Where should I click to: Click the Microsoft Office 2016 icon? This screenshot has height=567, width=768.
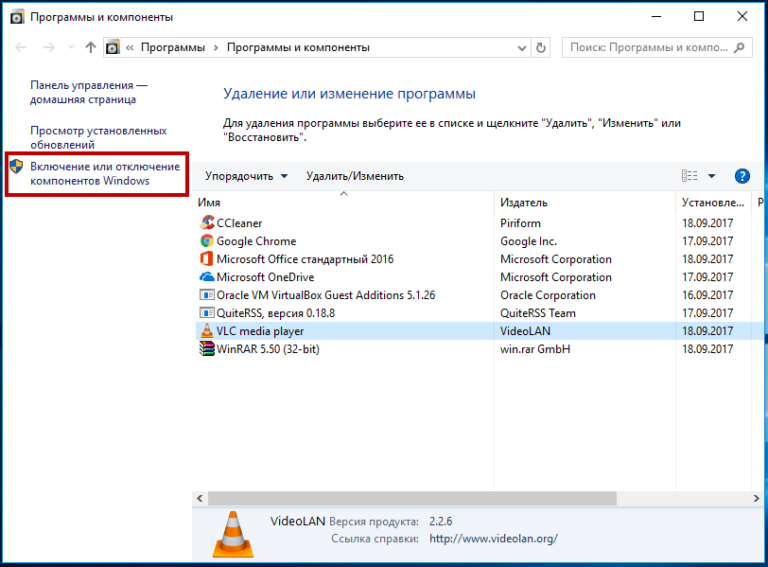pos(207,259)
